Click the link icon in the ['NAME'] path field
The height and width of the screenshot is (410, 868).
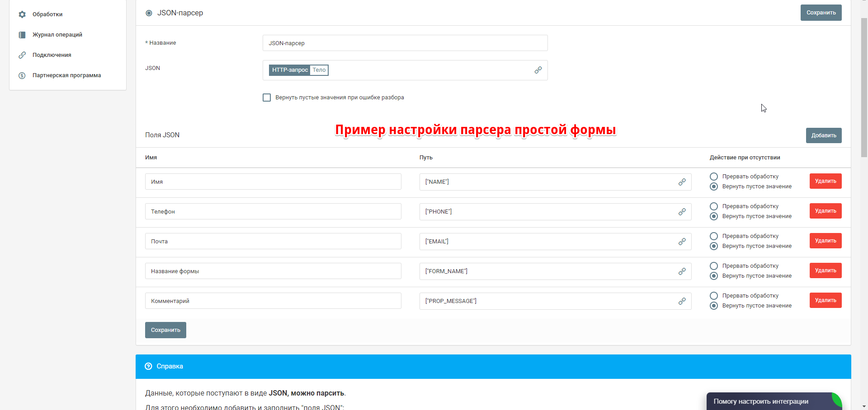coord(682,182)
